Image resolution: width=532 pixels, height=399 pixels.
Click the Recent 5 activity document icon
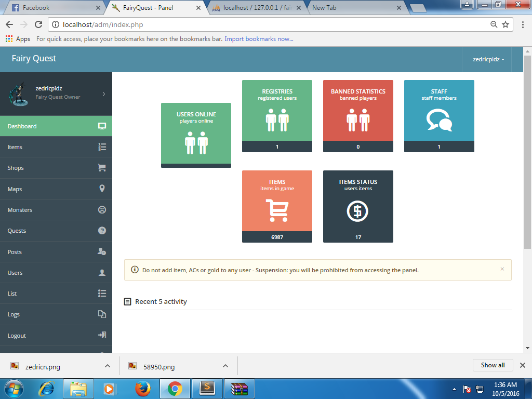tap(128, 302)
